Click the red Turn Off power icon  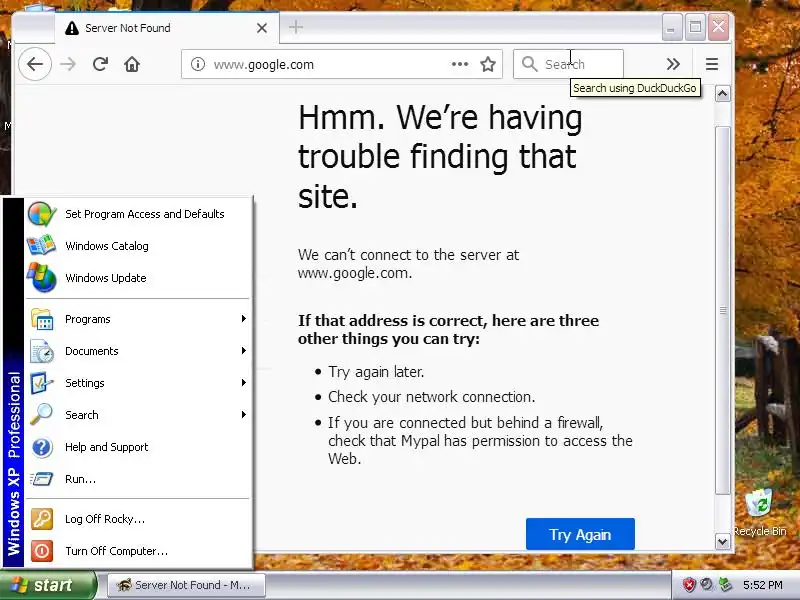(42, 551)
